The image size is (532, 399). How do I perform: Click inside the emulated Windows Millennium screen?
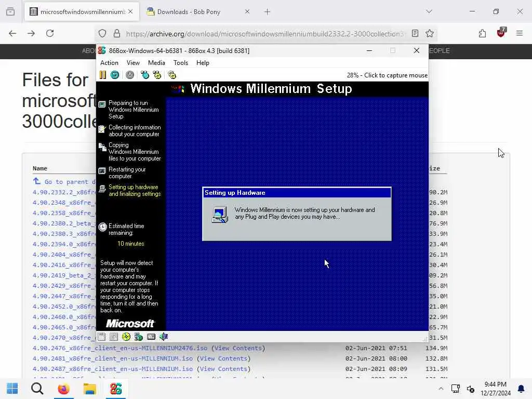tap(262, 206)
